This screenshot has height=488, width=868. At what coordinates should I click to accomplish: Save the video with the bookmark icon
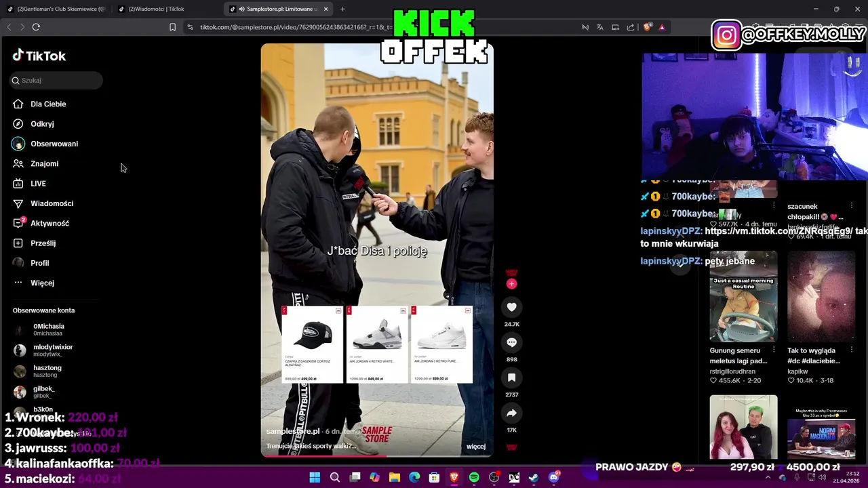point(511,378)
